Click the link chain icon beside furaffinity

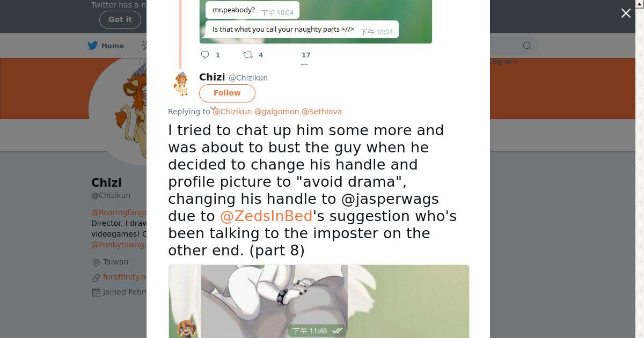(96, 277)
